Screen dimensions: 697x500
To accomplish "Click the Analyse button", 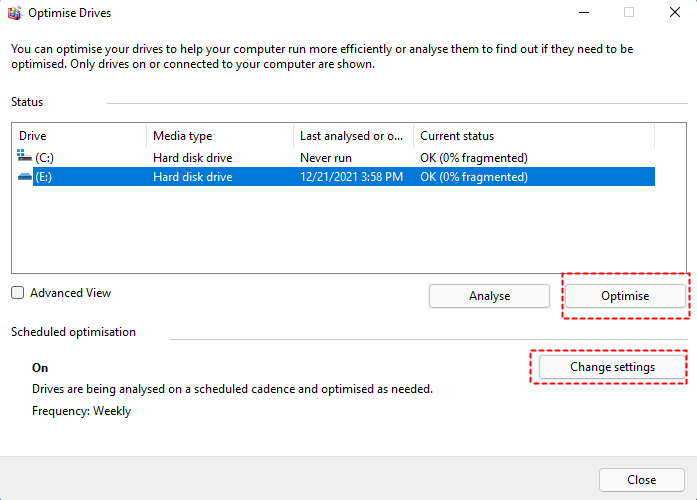I will point(489,296).
